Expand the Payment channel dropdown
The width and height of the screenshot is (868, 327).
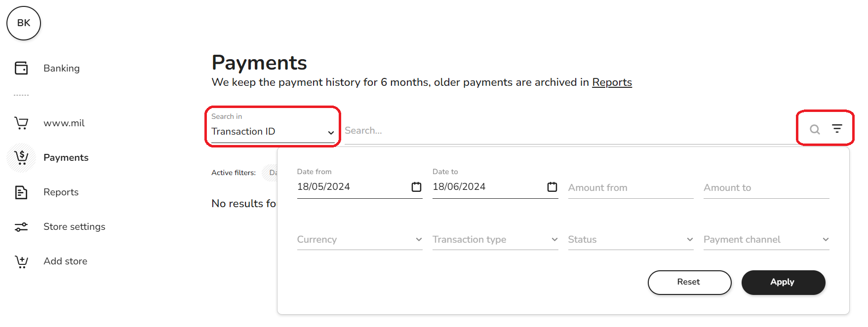(766, 240)
